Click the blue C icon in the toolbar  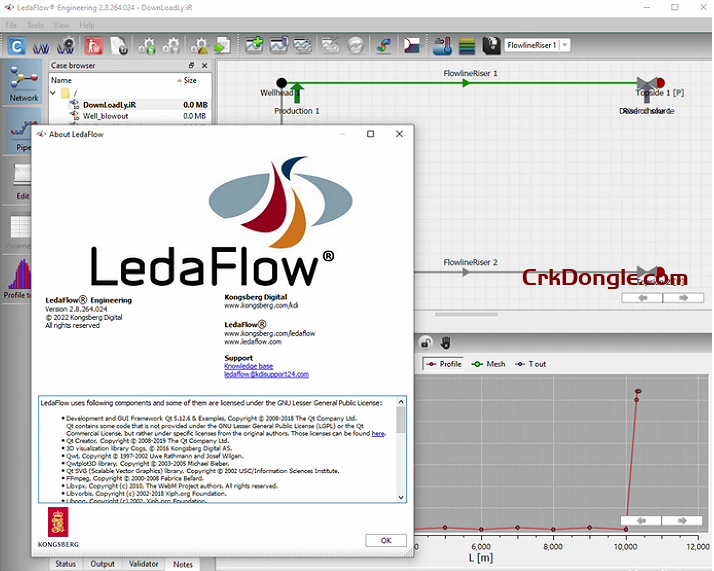17,46
